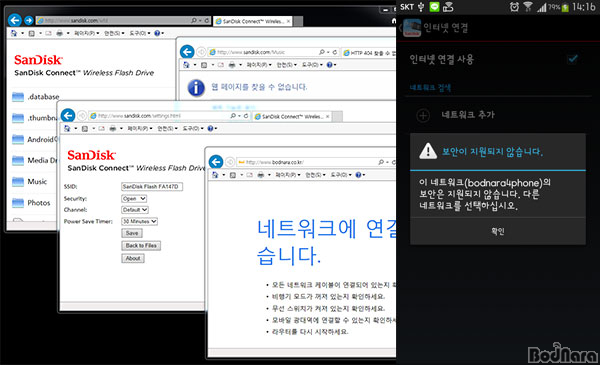Open help from the bodnara.co.kr window question mark

click(x=358, y=175)
